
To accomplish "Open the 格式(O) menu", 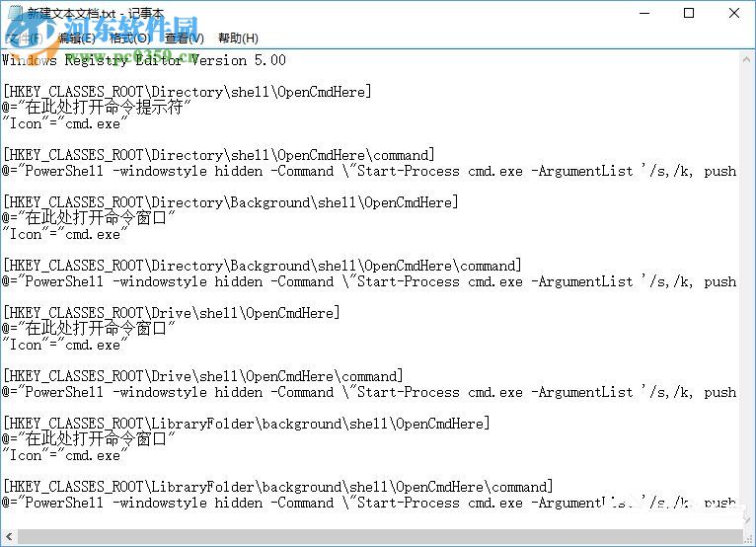I will coord(130,39).
